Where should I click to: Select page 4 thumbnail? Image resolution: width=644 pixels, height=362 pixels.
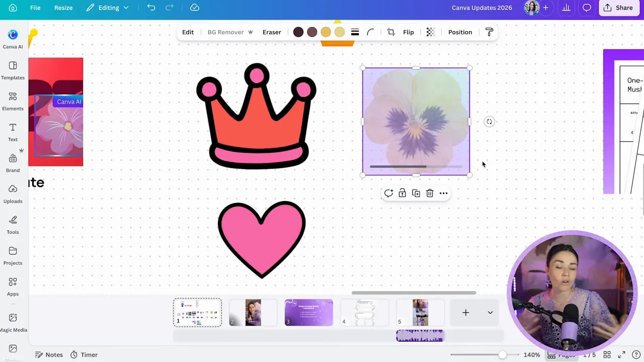(x=365, y=313)
